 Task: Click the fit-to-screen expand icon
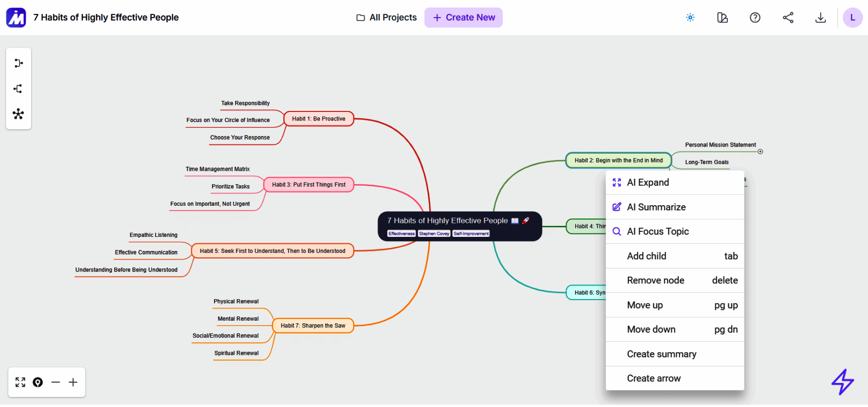point(20,382)
